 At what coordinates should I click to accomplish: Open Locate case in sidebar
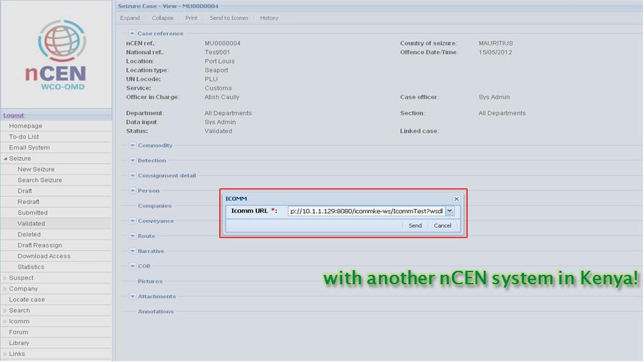point(27,300)
